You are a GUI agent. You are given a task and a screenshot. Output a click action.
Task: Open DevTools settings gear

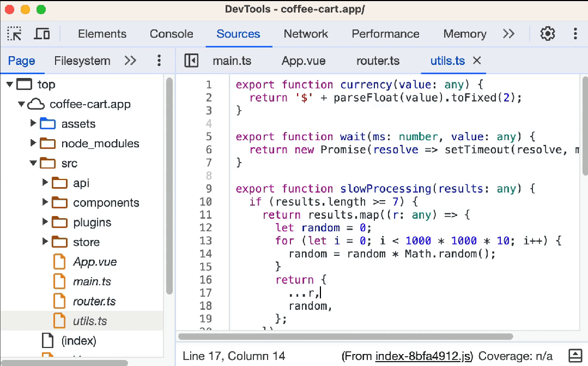click(x=548, y=34)
